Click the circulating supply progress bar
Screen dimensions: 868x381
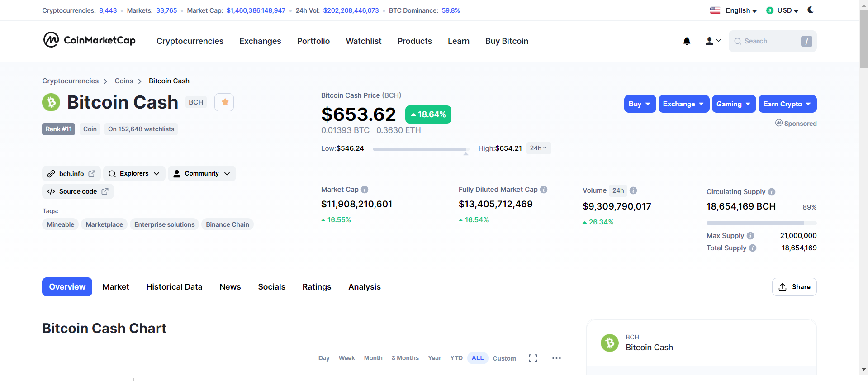click(761, 223)
